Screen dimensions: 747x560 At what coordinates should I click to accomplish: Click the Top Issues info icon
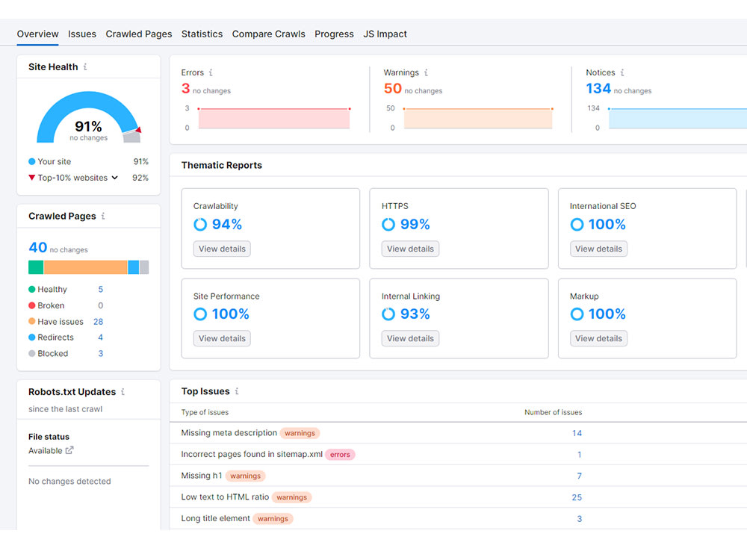pos(237,391)
